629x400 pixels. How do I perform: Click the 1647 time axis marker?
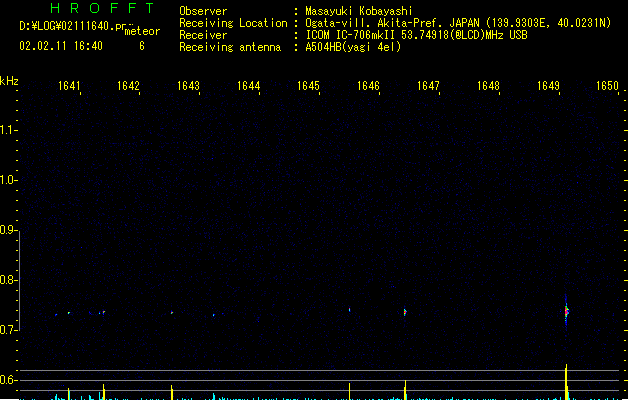(x=428, y=86)
